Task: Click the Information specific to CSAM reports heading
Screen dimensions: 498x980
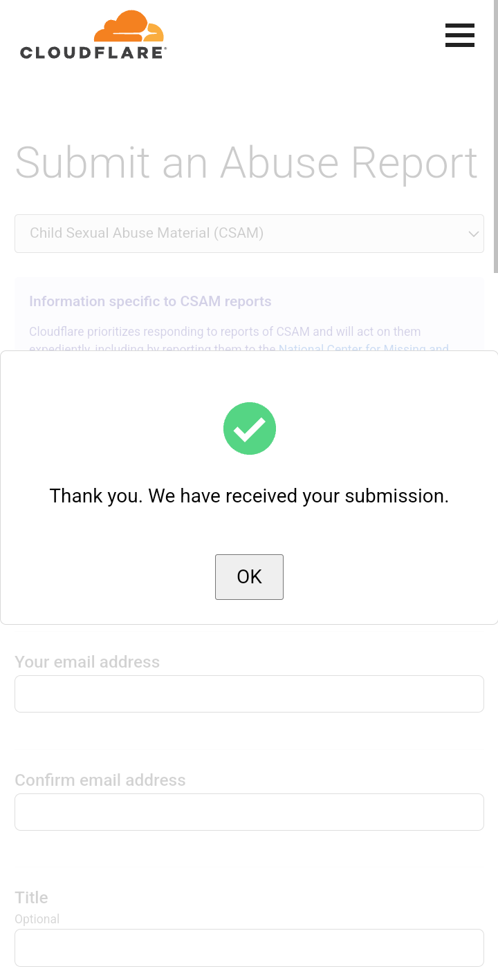Action: click(x=150, y=301)
